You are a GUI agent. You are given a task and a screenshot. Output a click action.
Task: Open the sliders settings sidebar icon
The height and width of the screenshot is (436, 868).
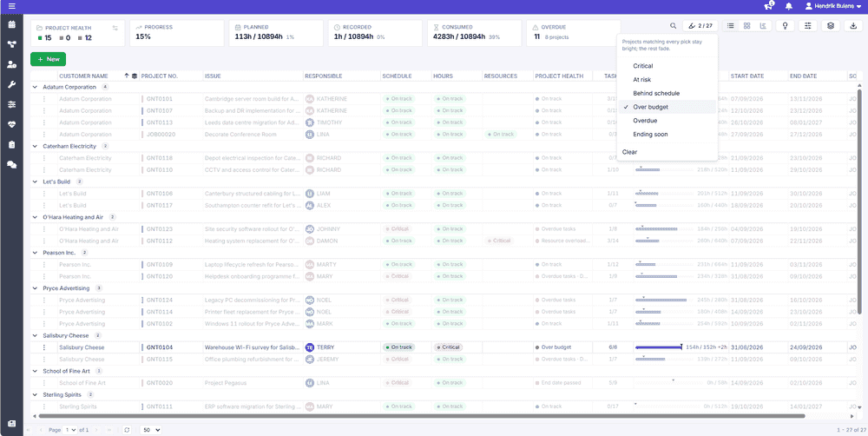click(11, 104)
